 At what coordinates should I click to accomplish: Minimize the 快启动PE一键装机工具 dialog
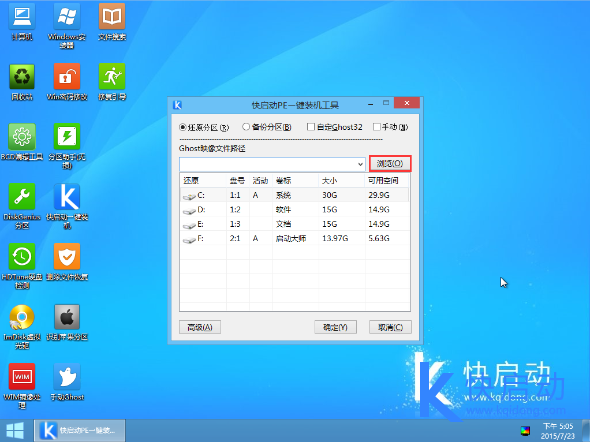click(x=371, y=103)
